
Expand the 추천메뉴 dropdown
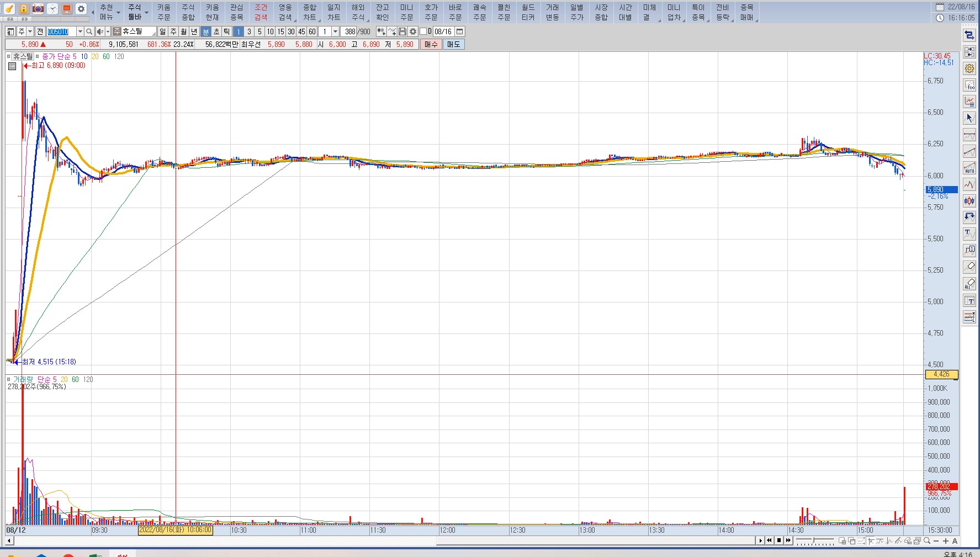point(118,12)
